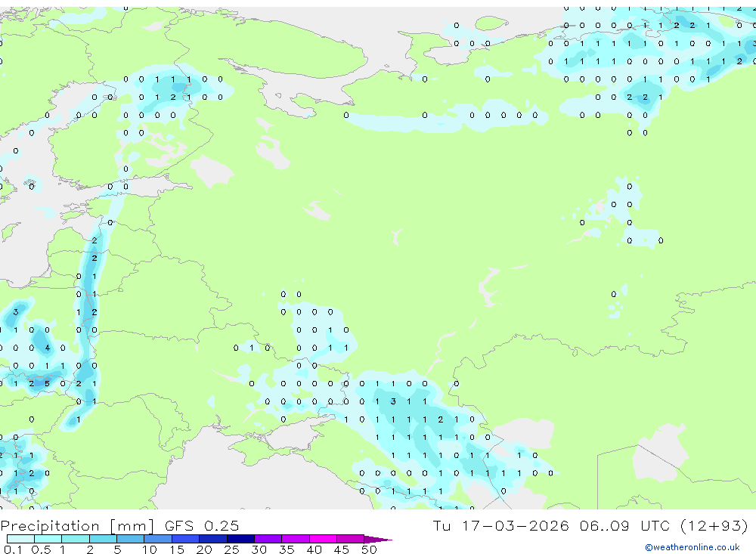756x554 pixels.
Task: Choose the 15–20 mm blue legend swatch
Action: tap(186, 539)
